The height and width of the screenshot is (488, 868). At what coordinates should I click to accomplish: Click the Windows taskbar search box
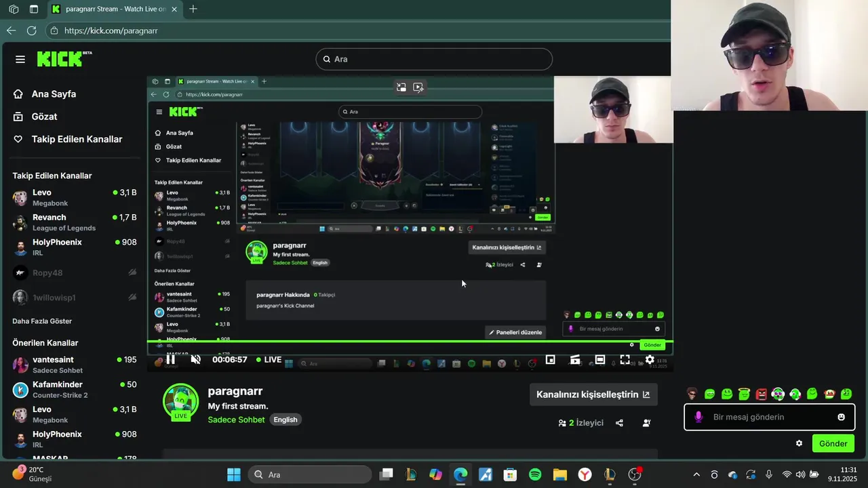coord(310,474)
